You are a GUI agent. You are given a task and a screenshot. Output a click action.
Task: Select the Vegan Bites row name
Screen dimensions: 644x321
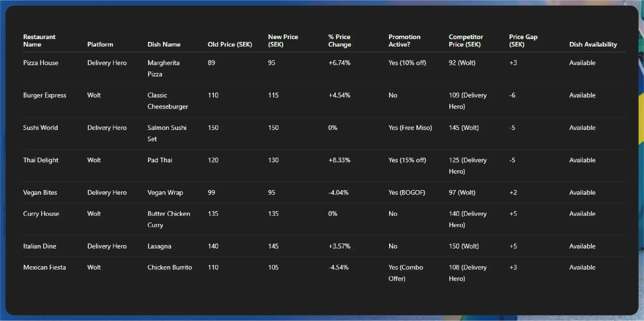pos(40,193)
